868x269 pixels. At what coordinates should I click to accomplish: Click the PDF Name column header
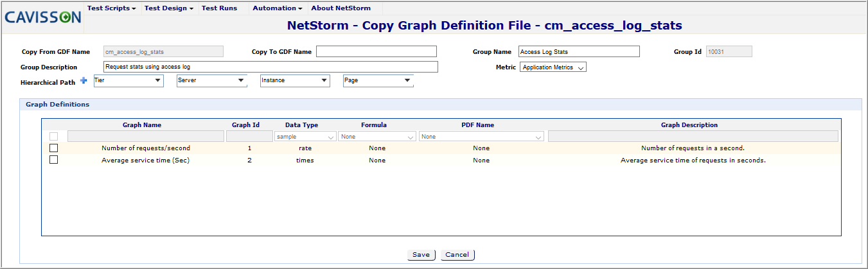click(x=477, y=125)
